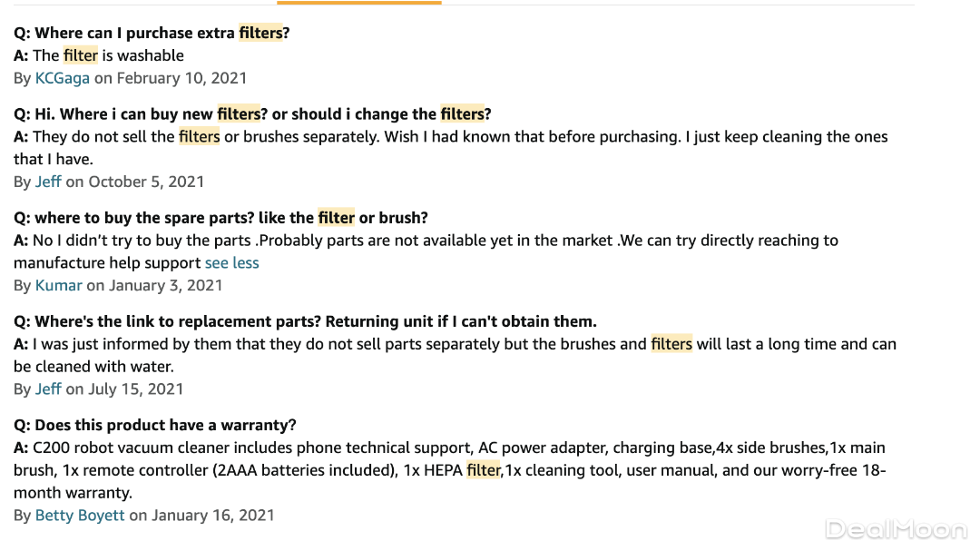
Task: Click author Jeff on the October 5 answer
Action: point(48,182)
